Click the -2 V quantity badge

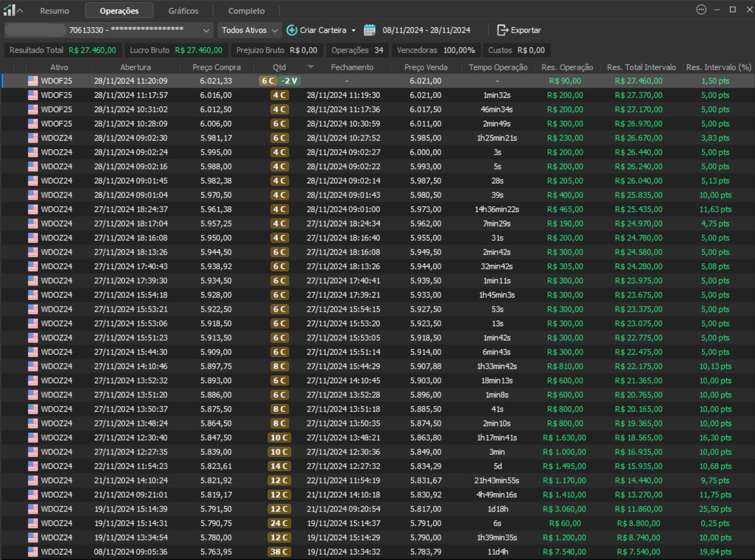click(x=289, y=81)
